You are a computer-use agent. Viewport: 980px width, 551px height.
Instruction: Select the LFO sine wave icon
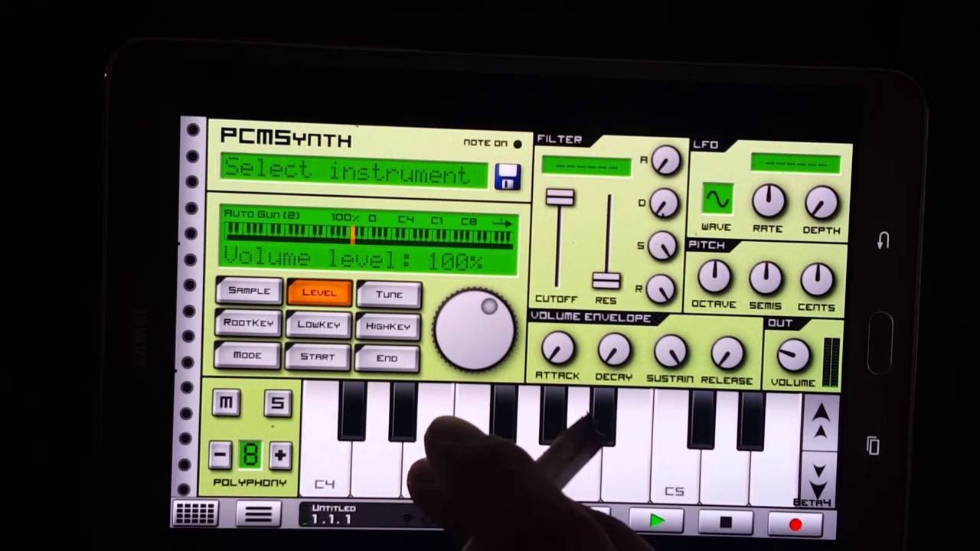[717, 199]
